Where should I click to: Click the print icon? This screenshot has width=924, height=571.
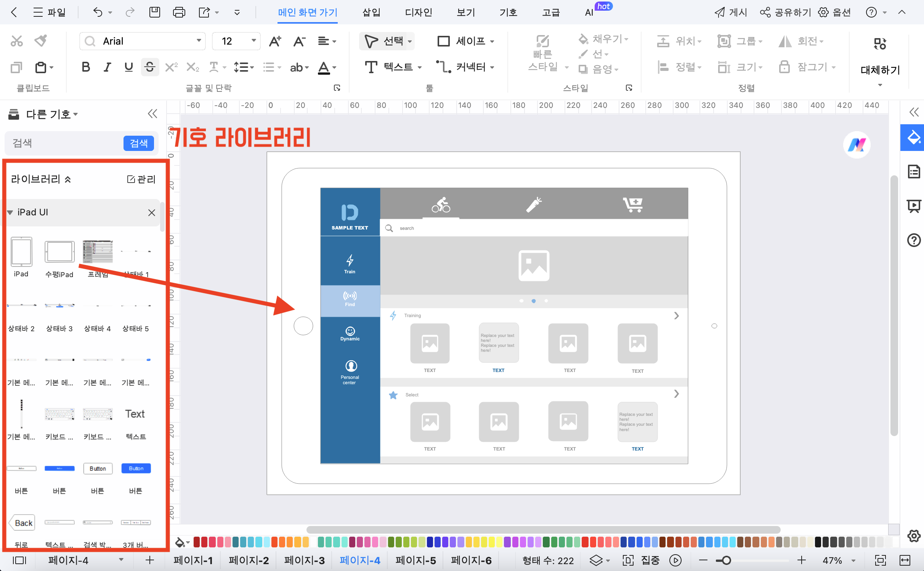pyautogui.click(x=179, y=13)
